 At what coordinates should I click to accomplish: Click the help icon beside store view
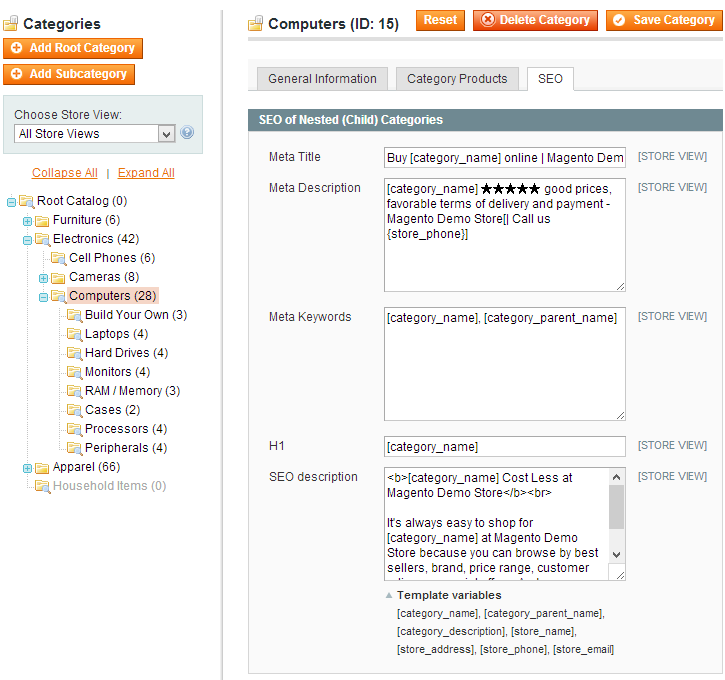coord(187,133)
